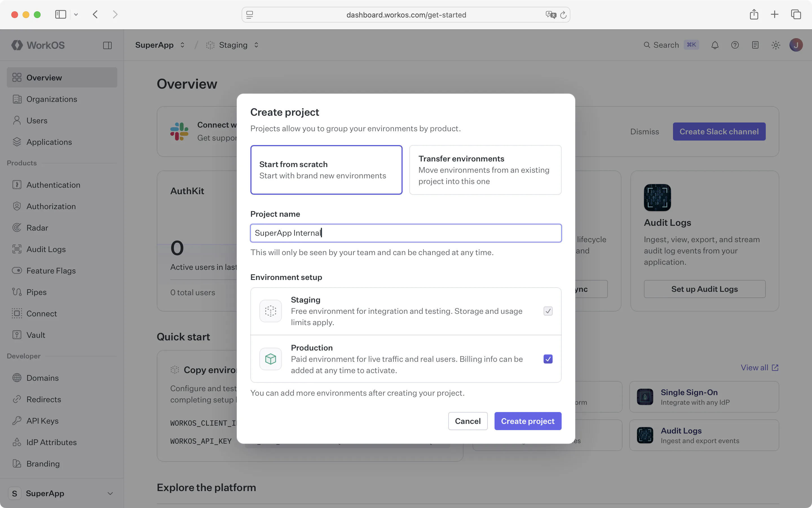Click the Audit Logs quick start icon
The image size is (812, 508).
645,435
